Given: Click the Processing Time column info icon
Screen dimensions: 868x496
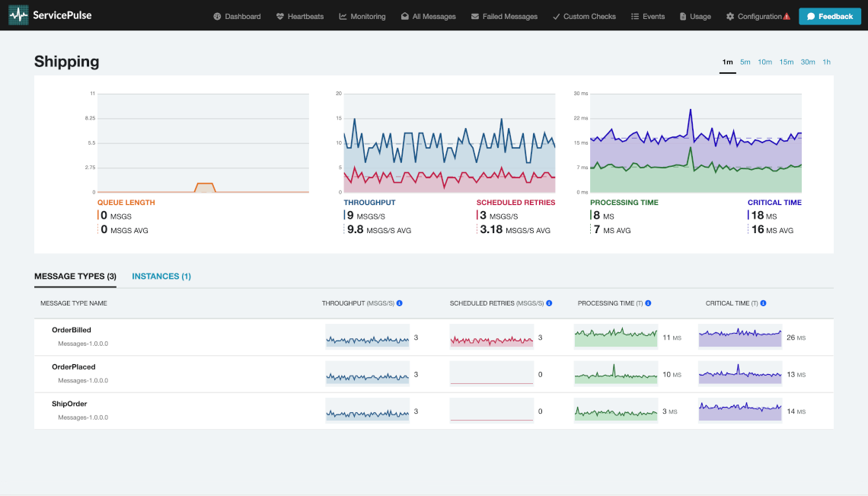Looking at the screenshot, I should [648, 303].
